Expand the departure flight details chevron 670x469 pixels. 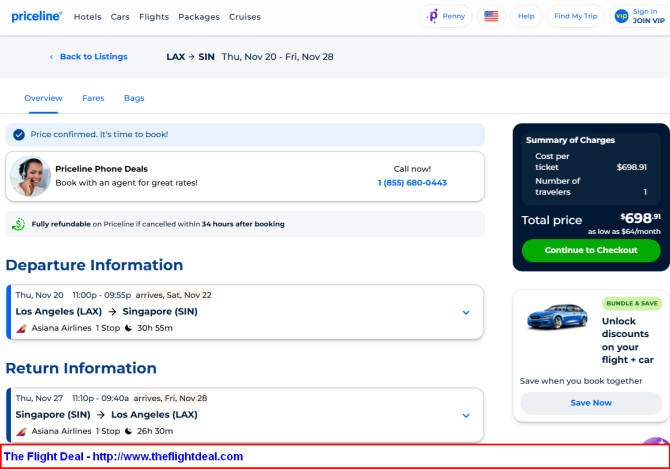466,313
